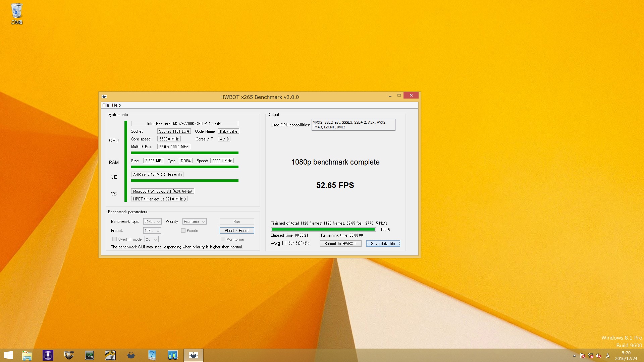Click Submit to HWBOT button
Screen dimensions: 644x362
point(340,244)
